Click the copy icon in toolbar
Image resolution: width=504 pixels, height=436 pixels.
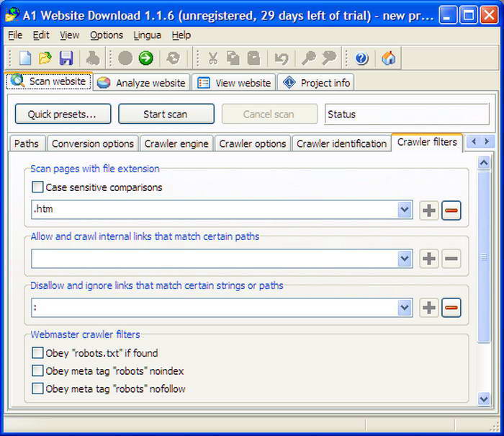233,58
